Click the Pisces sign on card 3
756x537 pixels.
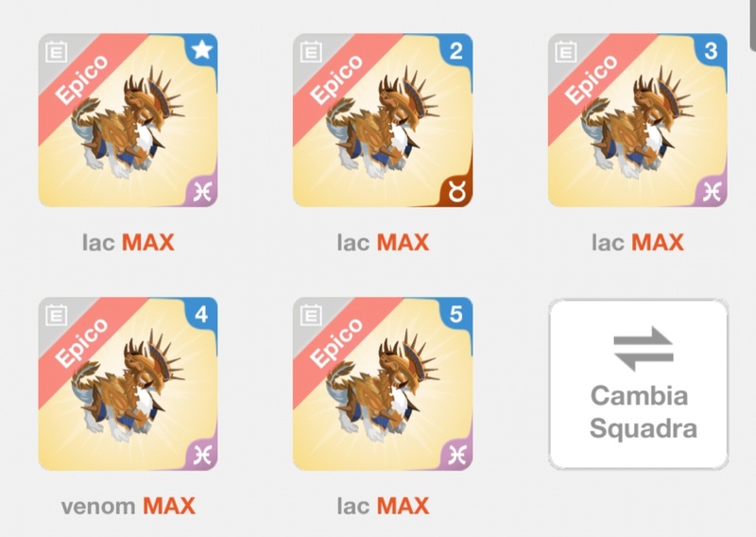[713, 192]
